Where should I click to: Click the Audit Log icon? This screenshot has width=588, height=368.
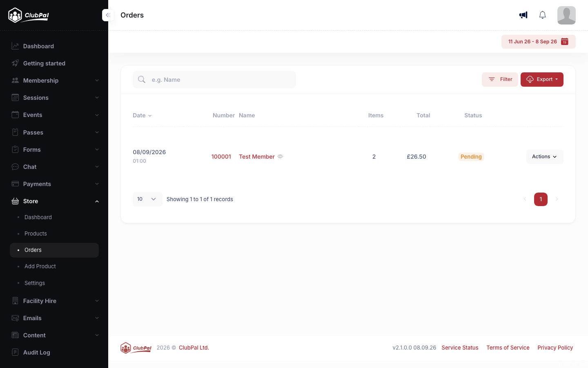pyautogui.click(x=15, y=352)
